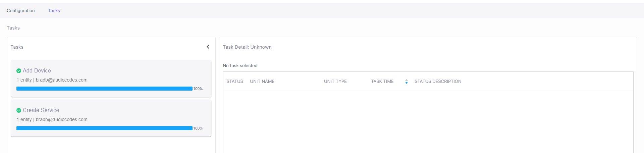Screen dimensions: 644x153
Task: Click the Create Service progress bar
Action: coord(104,128)
